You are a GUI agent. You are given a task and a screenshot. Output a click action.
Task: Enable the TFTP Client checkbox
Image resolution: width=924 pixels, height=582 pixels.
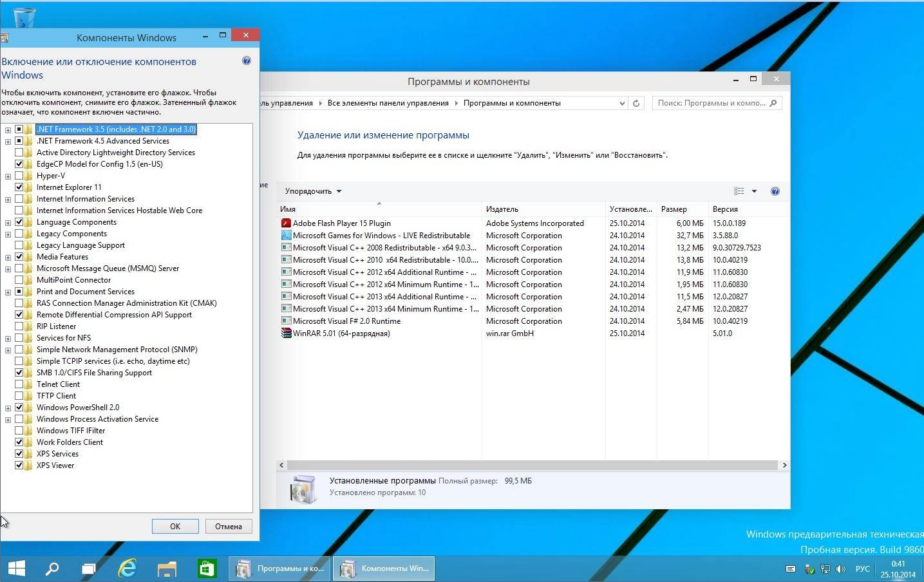19,396
